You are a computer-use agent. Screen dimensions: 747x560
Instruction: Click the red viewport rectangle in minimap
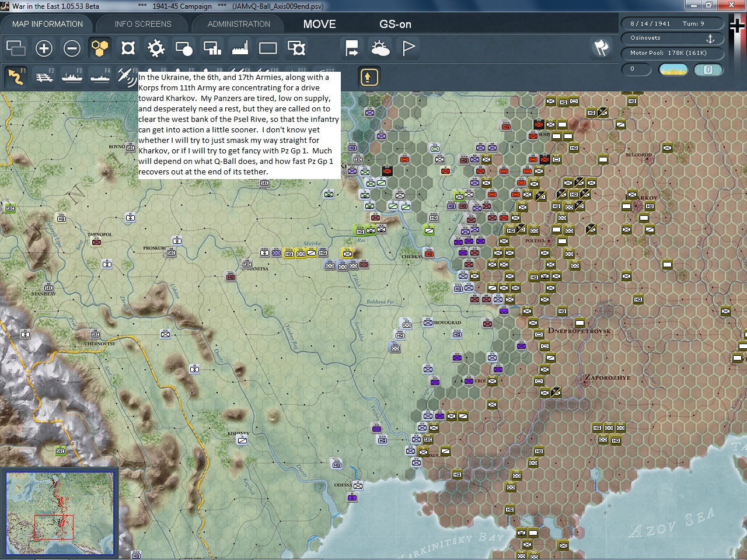(54, 527)
